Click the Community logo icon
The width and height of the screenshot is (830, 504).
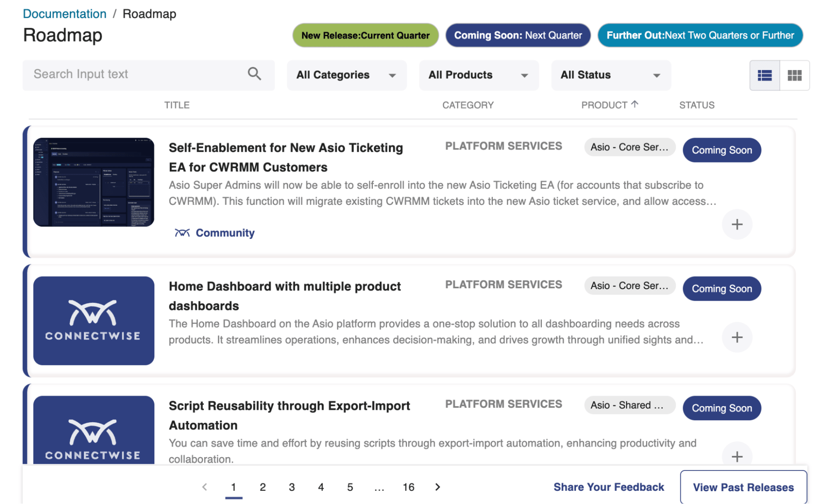point(182,233)
